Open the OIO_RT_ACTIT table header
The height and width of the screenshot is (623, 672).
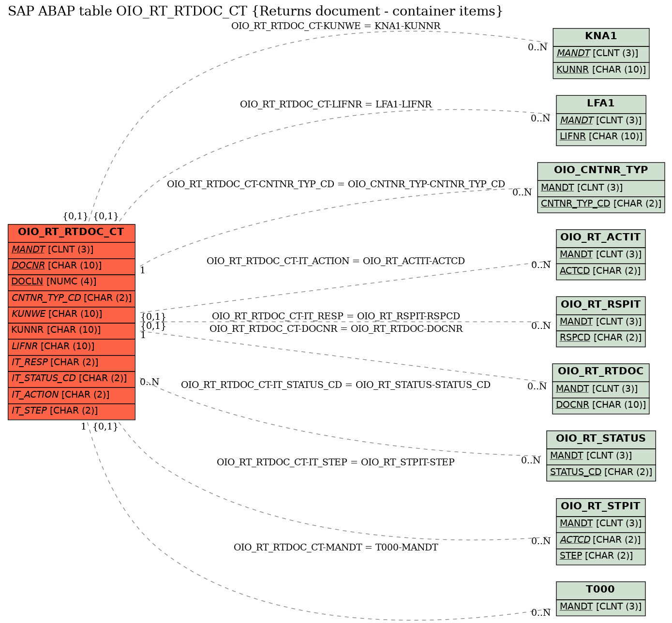[601, 237]
